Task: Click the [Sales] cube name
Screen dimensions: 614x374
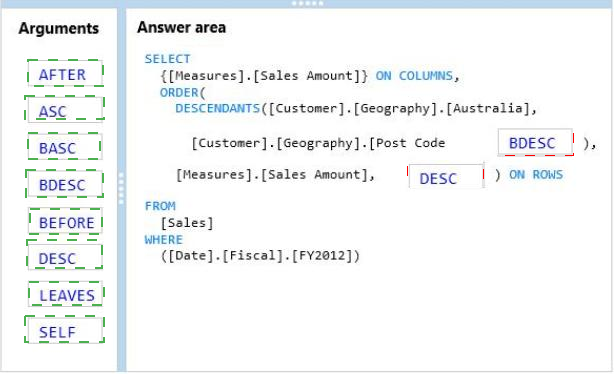Action: (187, 223)
